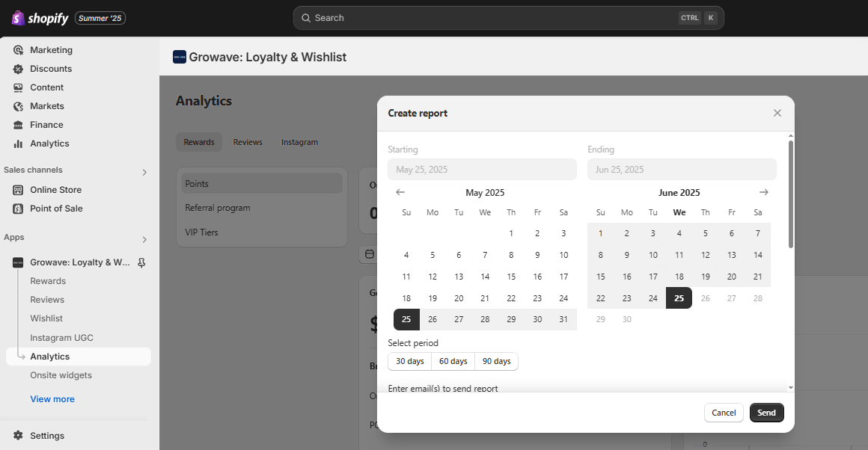Screen dimensions: 868x450
Task: Select May 31 in the calendar
Action: (x=563, y=319)
